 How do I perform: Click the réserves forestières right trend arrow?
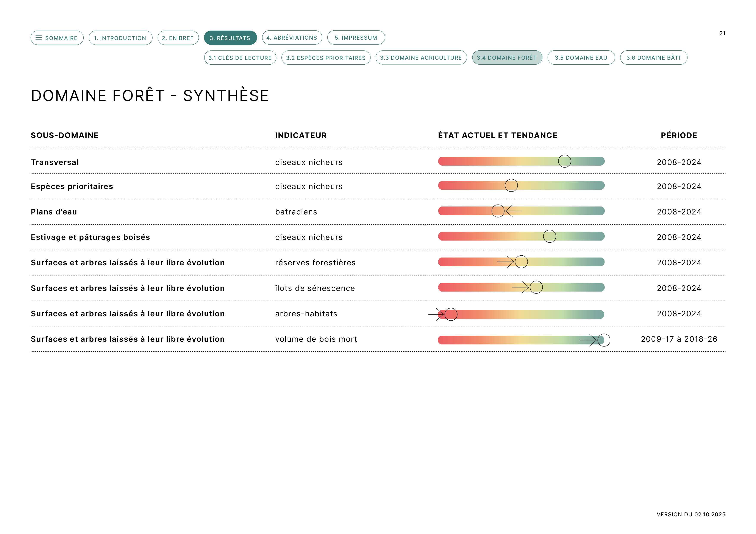coord(506,262)
